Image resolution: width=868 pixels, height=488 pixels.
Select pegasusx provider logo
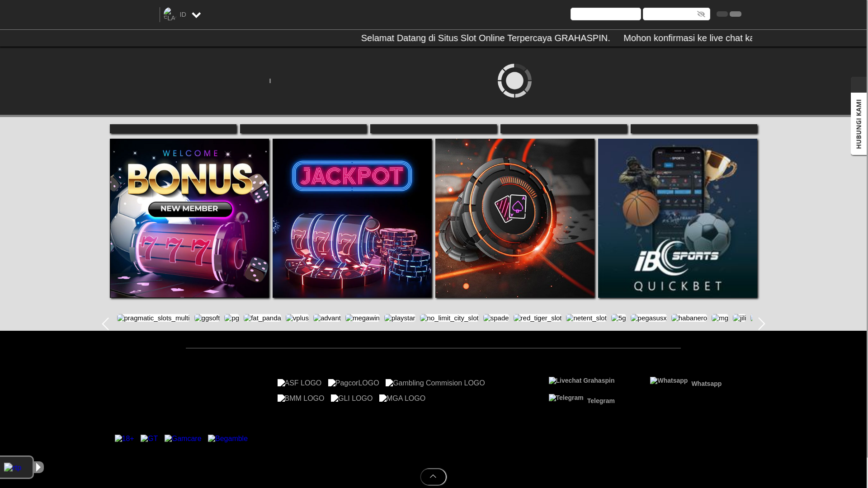point(649,318)
